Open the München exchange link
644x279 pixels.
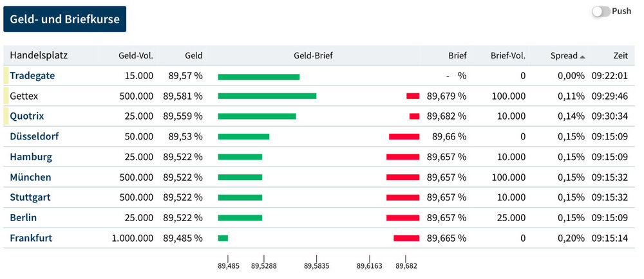pos(30,177)
